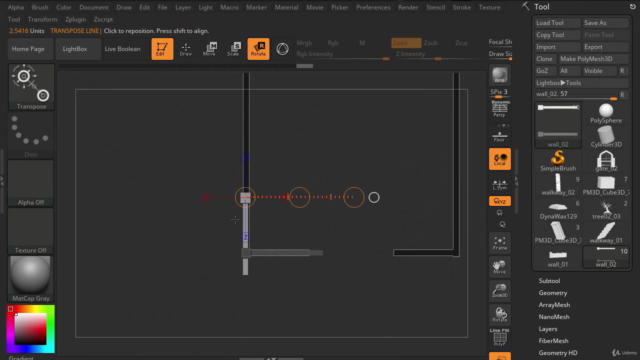Screen dimensions: 640x360
Task: Expand the Geometry HD section
Action: pos(558,353)
